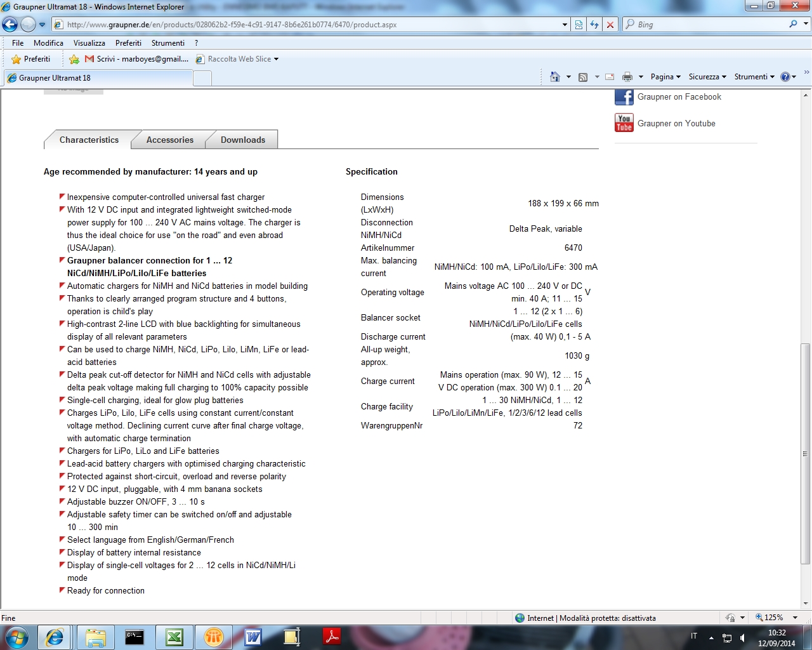
Task: Show hidden tray icons arrow
Action: coord(711,637)
